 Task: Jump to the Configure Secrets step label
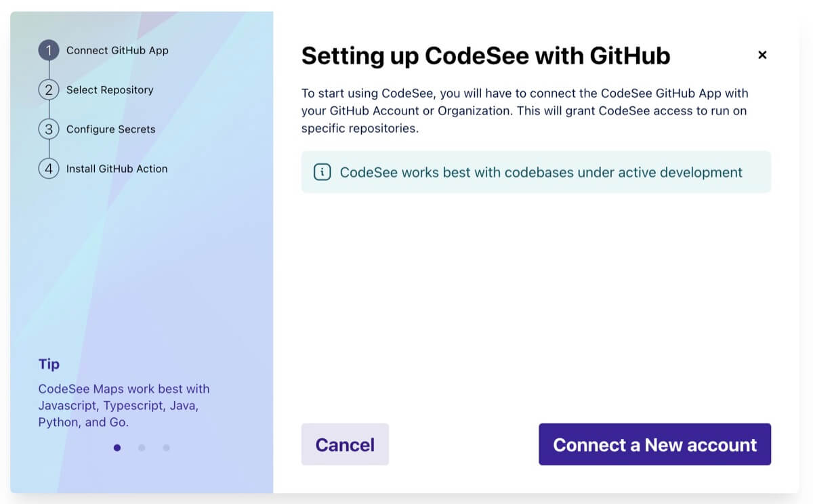[x=110, y=129]
